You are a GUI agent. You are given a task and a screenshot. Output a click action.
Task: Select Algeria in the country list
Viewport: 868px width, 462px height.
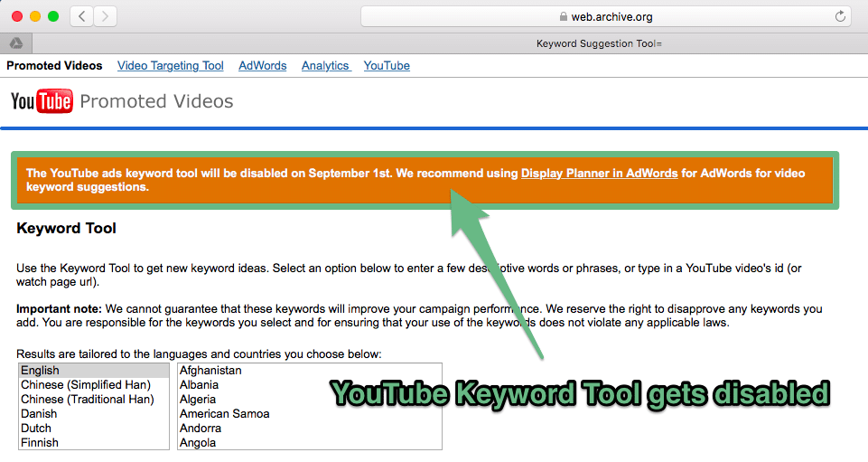pyautogui.click(x=310, y=399)
